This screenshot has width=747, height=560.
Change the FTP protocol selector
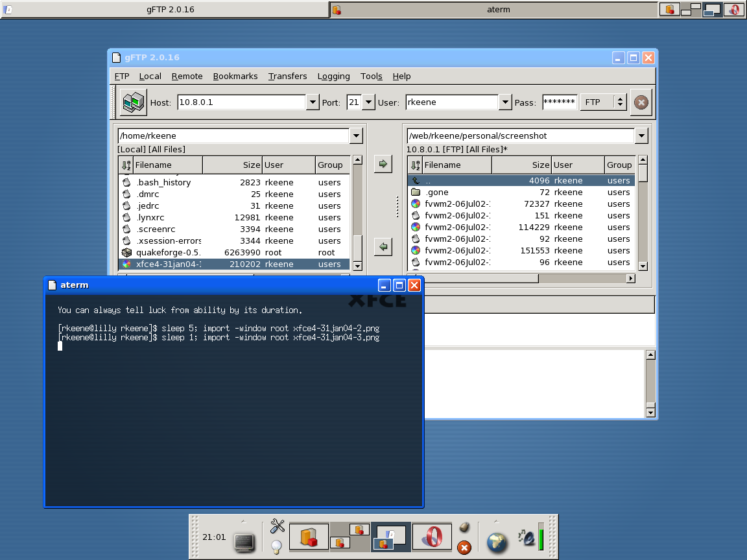coord(603,102)
